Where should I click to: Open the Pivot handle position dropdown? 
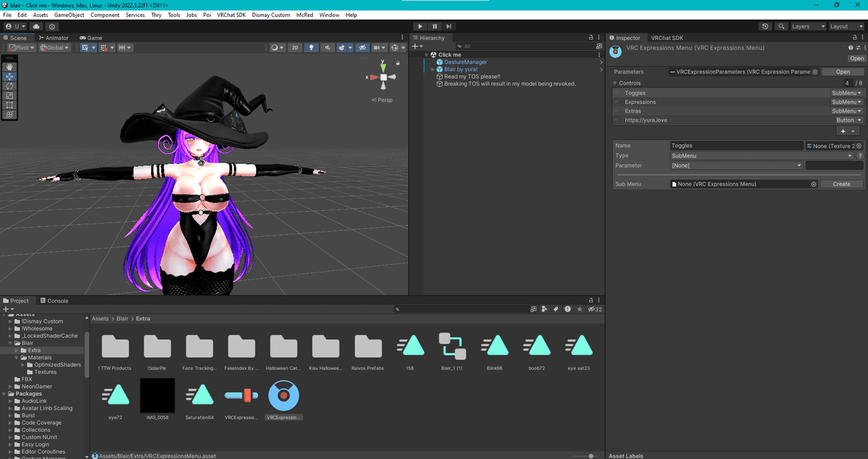[22, 47]
